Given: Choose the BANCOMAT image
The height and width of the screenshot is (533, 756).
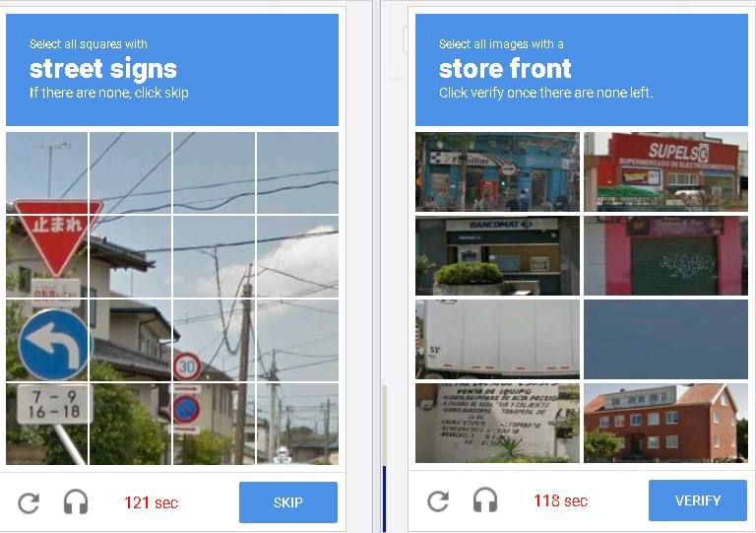Looking at the screenshot, I should pyautogui.click(x=497, y=255).
